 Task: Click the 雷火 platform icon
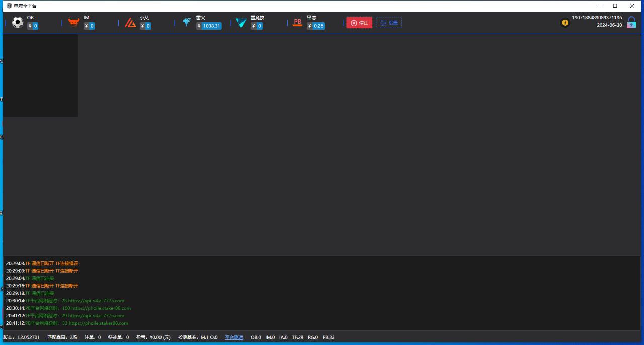[187, 23]
